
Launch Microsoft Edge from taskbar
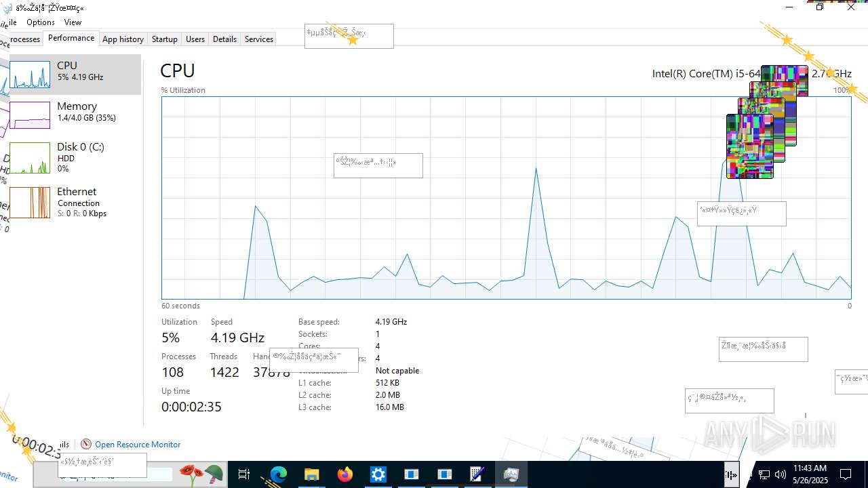point(278,474)
